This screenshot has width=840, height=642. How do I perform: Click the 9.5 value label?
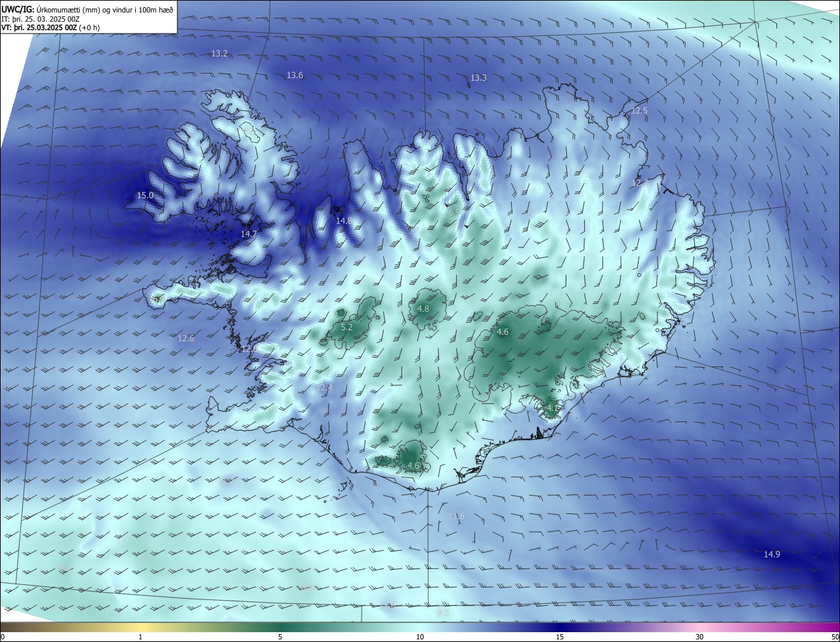443,613
